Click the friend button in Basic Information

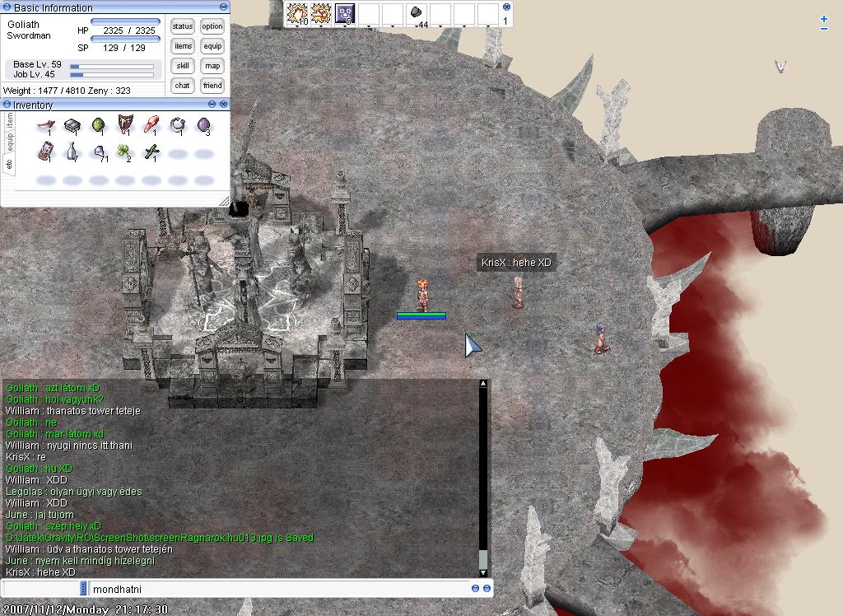(x=212, y=86)
